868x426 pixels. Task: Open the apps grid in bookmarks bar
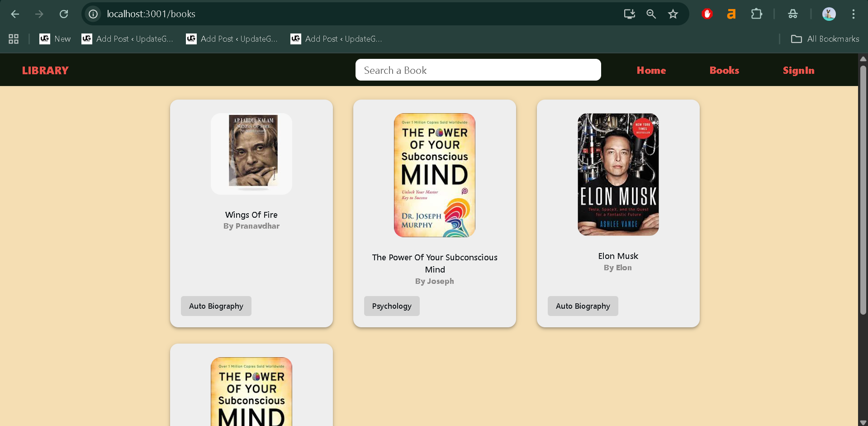tap(14, 39)
